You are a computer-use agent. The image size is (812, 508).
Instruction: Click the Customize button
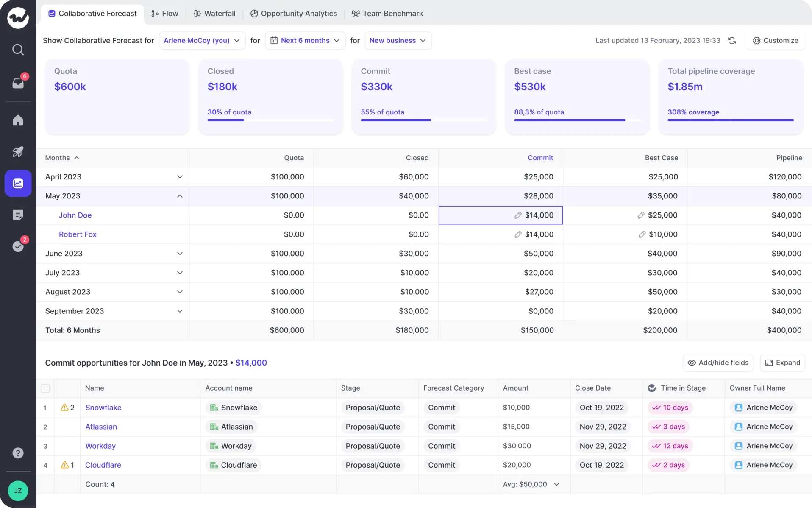tap(775, 40)
